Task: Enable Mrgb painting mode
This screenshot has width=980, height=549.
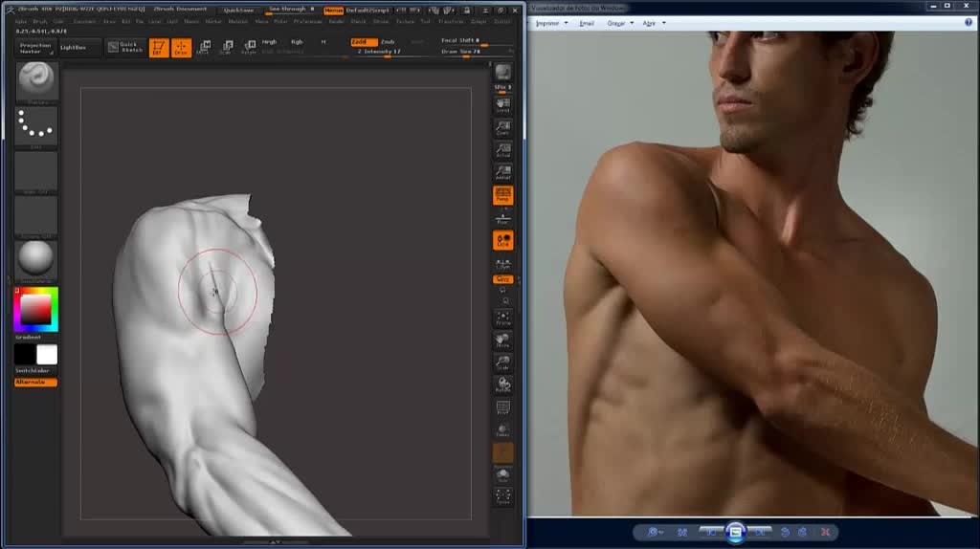Action: pos(269,42)
